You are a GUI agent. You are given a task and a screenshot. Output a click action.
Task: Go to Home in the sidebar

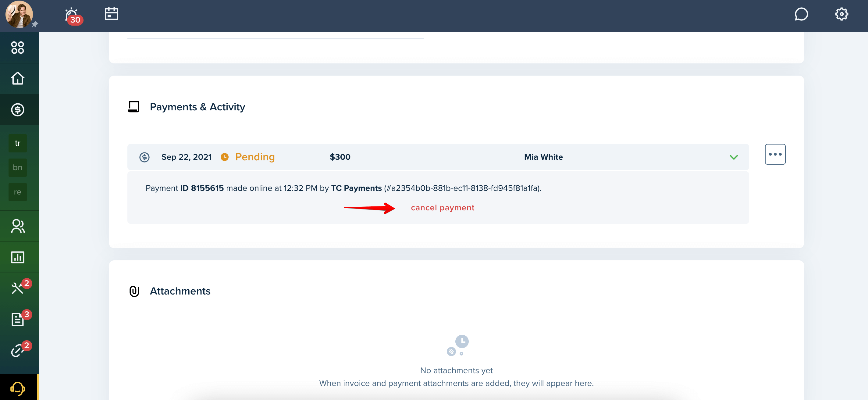pos(17,78)
